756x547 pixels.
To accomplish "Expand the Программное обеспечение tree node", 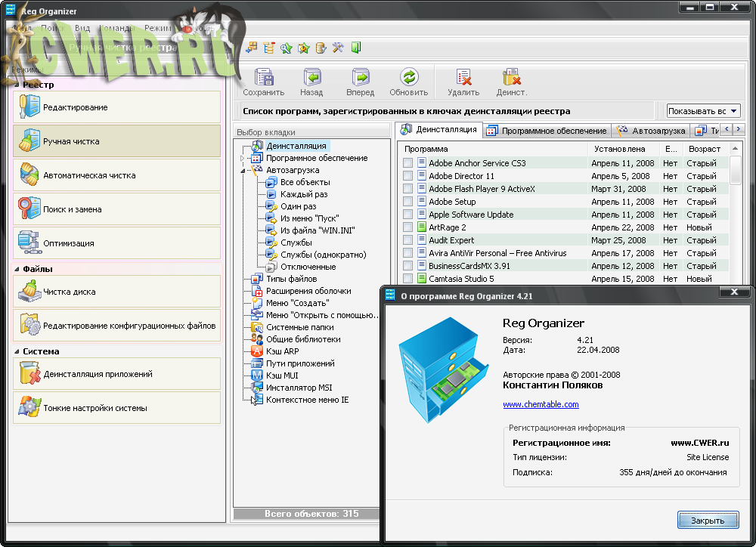I will point(243,159).
